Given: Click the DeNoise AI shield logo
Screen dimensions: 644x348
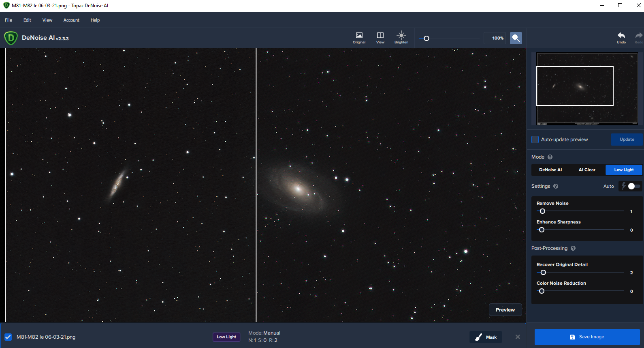Looking at the screenshot, I should (x=11, y=38).
